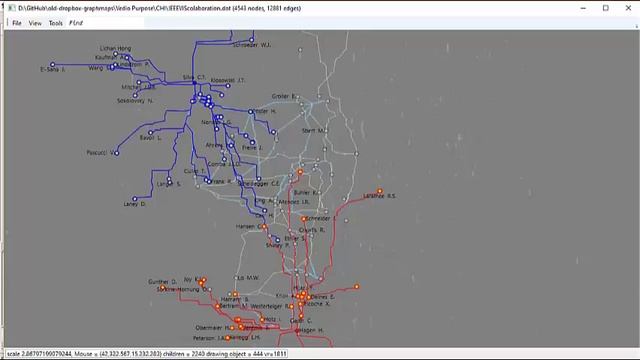Select the Silva C.T. dark blue node
Screen dimensions: 640x360
click(195, 83)
